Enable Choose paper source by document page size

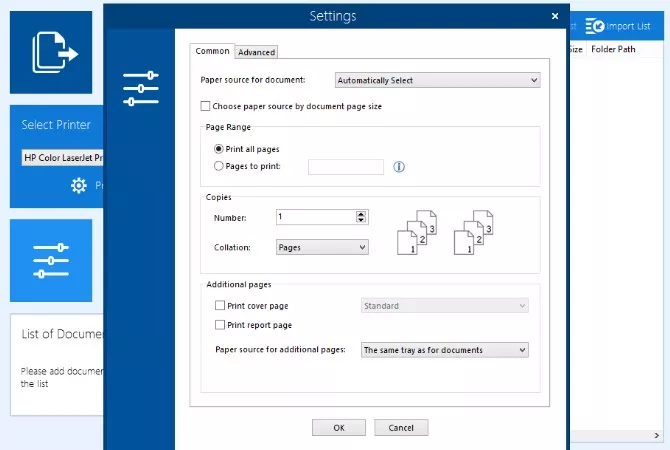coord(205,106)
